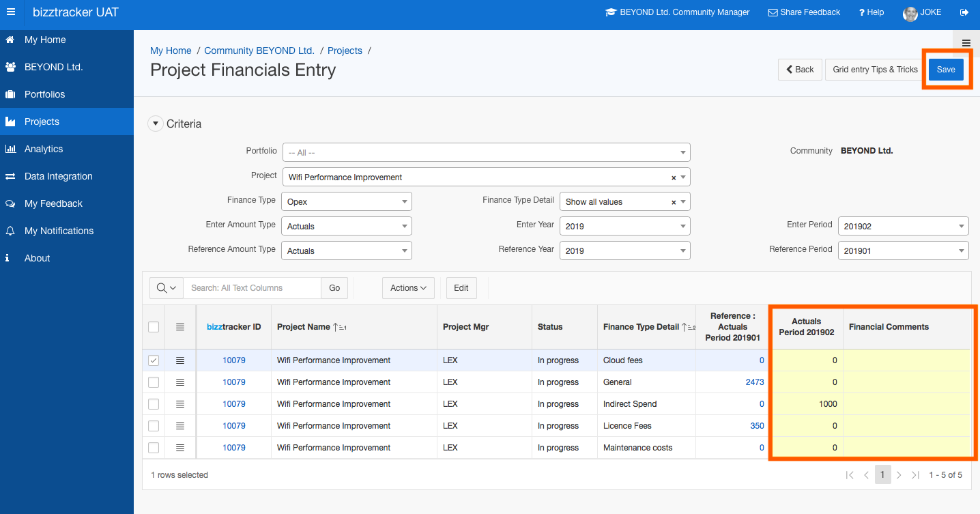
Task: Clear the Project selection with x
Action: (674, 177)
